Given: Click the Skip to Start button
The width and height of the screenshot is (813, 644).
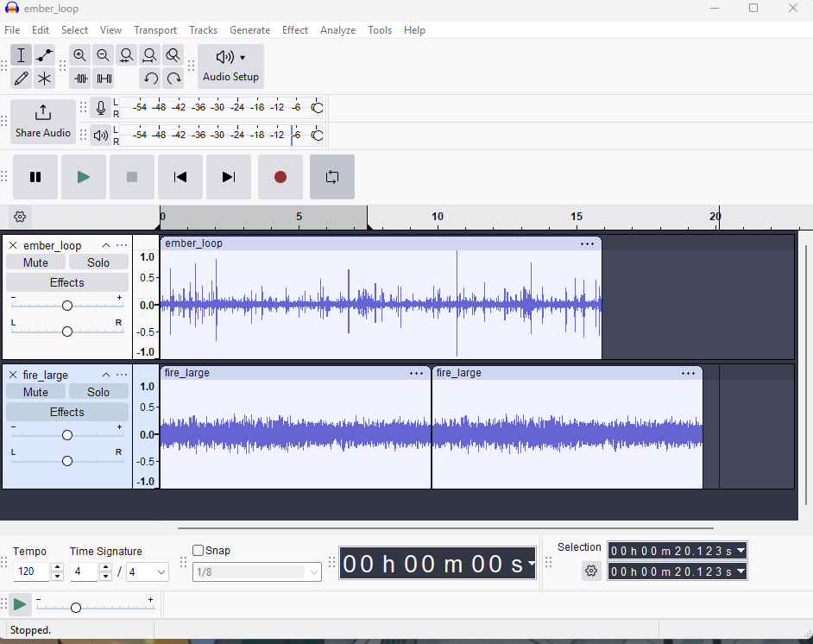Looking at the screenshot, I should tap(180, 177).
